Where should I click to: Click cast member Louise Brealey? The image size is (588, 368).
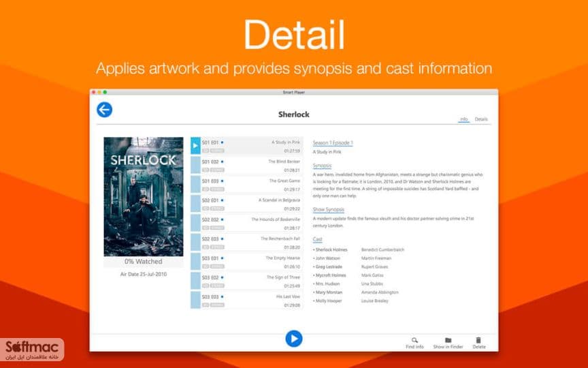374,301
